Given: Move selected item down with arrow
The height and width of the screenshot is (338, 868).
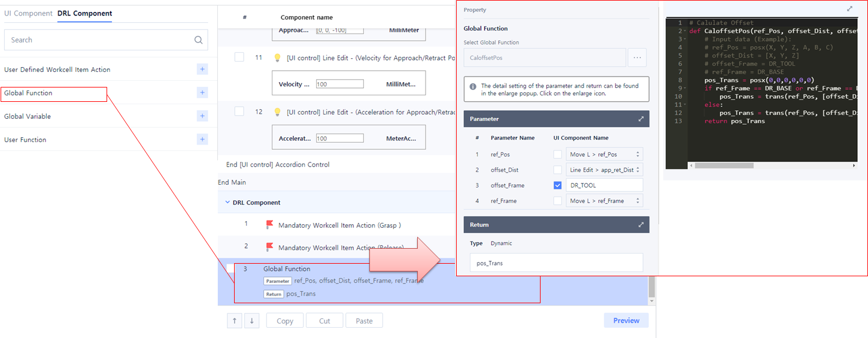Looking at the screenshot, I should [252, 321].
